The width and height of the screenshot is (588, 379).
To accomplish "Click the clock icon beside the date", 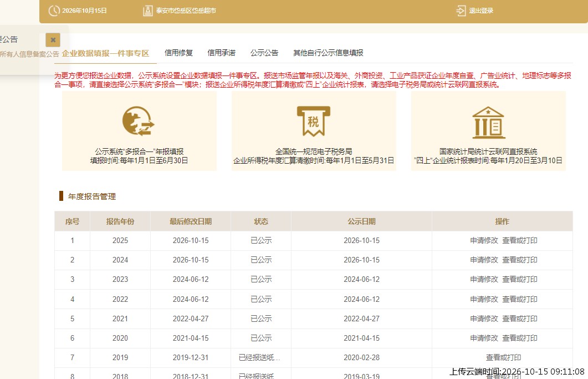I will 54,11.
